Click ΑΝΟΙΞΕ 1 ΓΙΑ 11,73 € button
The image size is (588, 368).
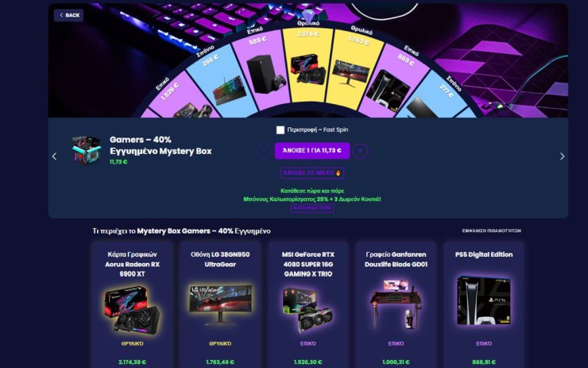click(x=312, y=151)
